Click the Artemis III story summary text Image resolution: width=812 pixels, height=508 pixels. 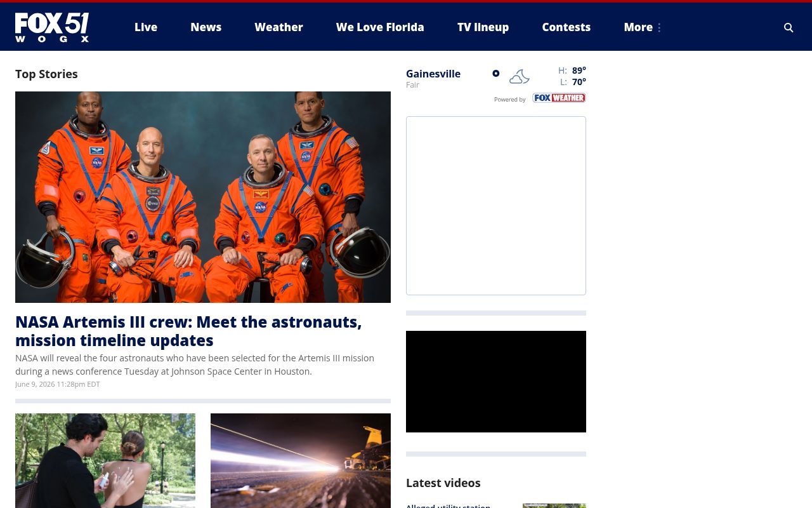click(195, 364)
